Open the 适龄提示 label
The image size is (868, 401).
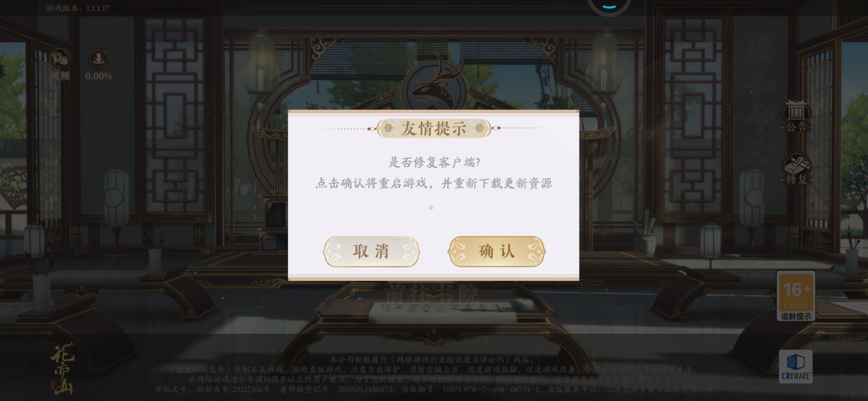(x=796, y=316)
